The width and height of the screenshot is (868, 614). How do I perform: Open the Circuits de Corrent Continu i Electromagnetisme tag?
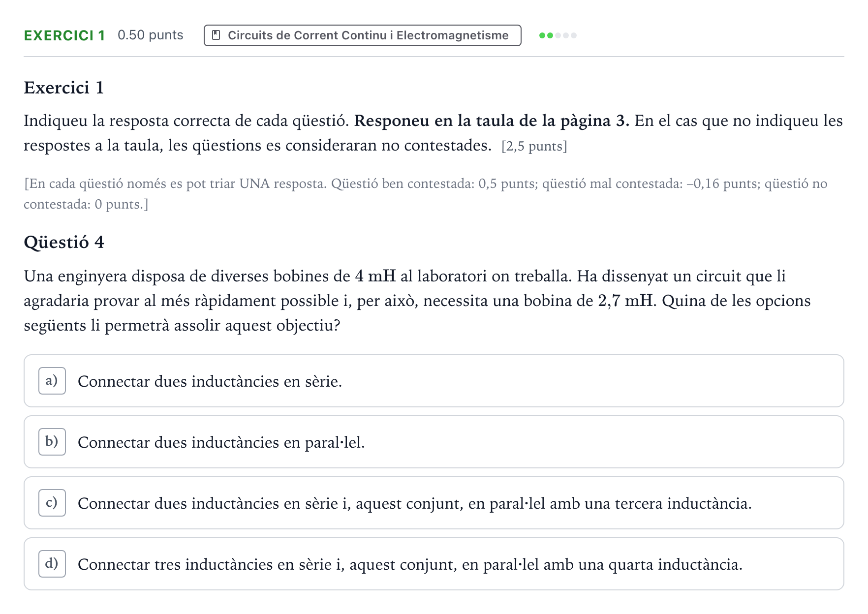point(363,35)
